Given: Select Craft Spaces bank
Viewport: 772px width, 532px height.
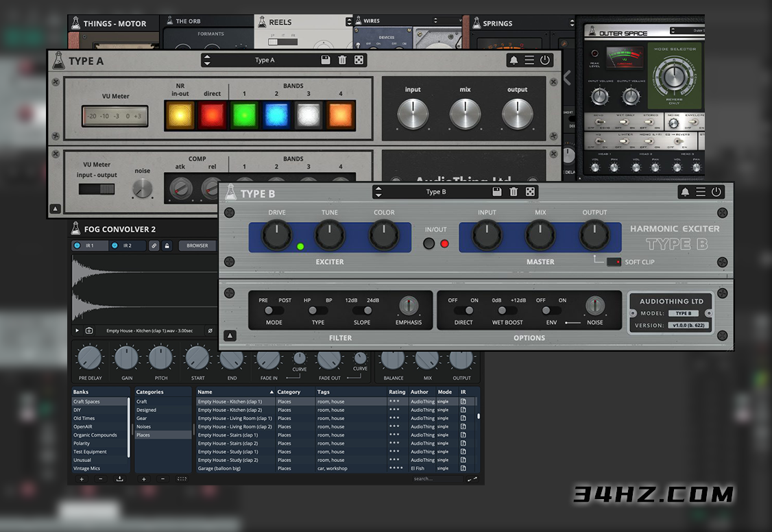Looking at the screenshot, I should [x=100, y=402].
